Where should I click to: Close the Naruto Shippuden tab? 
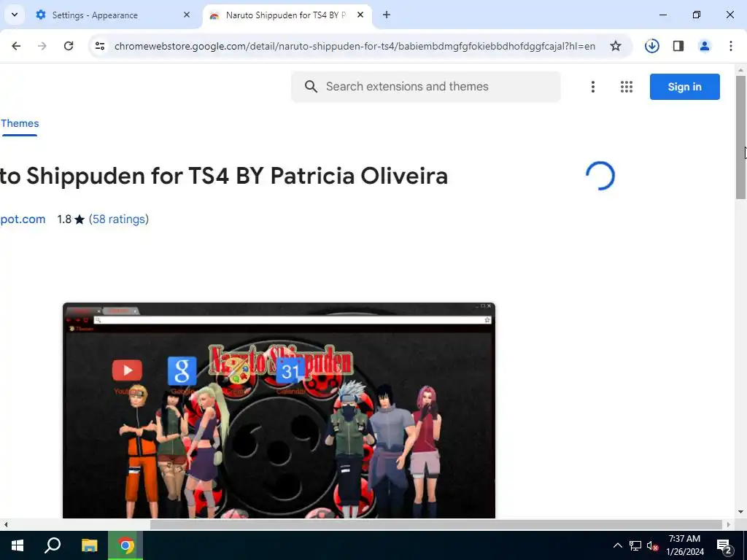coord(360,15)
